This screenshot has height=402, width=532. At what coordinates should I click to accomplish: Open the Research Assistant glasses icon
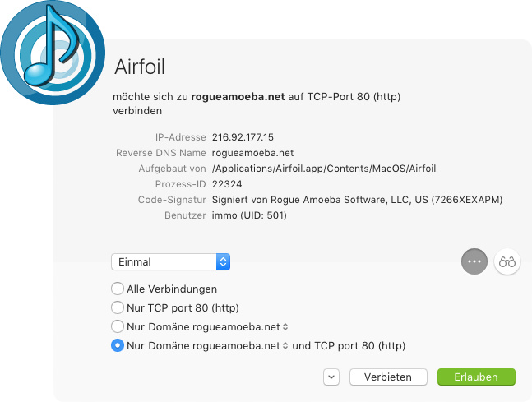pos(507,261)
